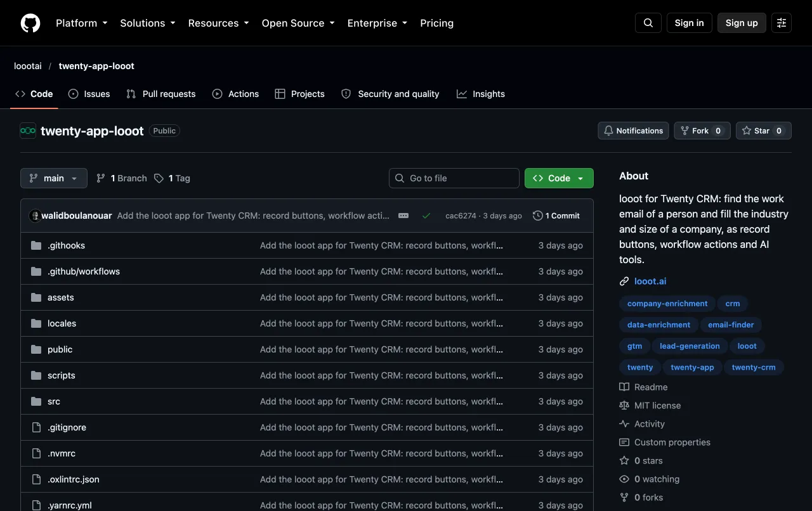The height and width of the screenshot is (511, 812).
Task: Open the Projects tab
Action: (299, 94)
